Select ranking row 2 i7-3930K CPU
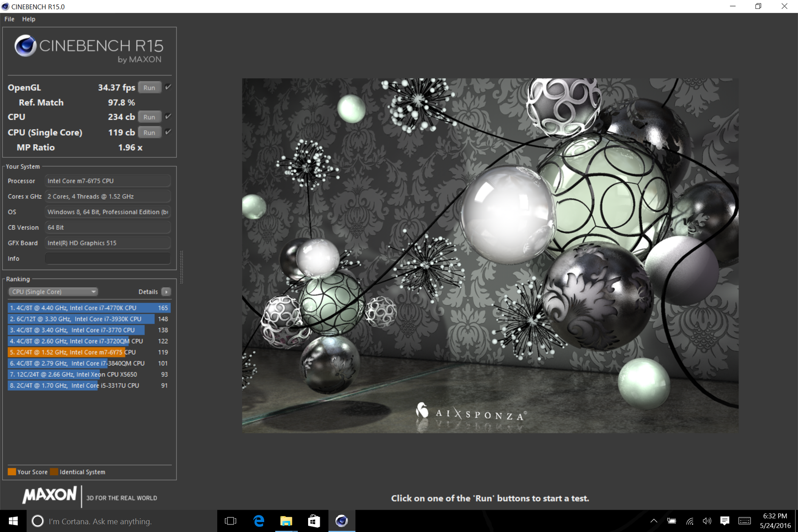This screenshot has height=532, width=798. tap(89, 319)
